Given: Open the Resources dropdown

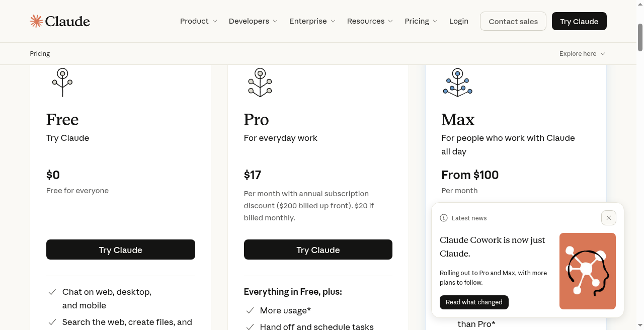Looking at the screenshot, I should pyautogui.click(x=370, y=21).
